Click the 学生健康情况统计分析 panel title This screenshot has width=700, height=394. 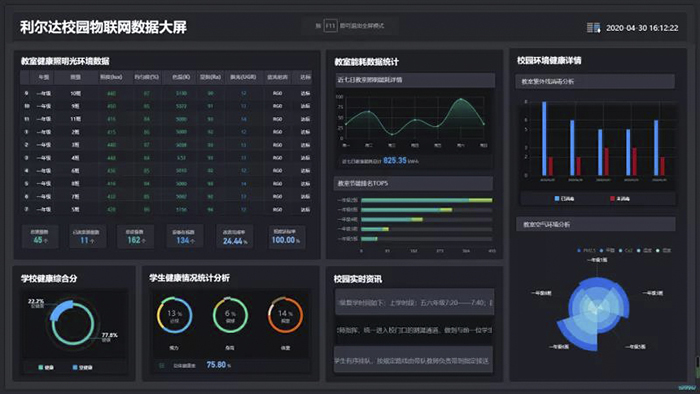(189, 278)
